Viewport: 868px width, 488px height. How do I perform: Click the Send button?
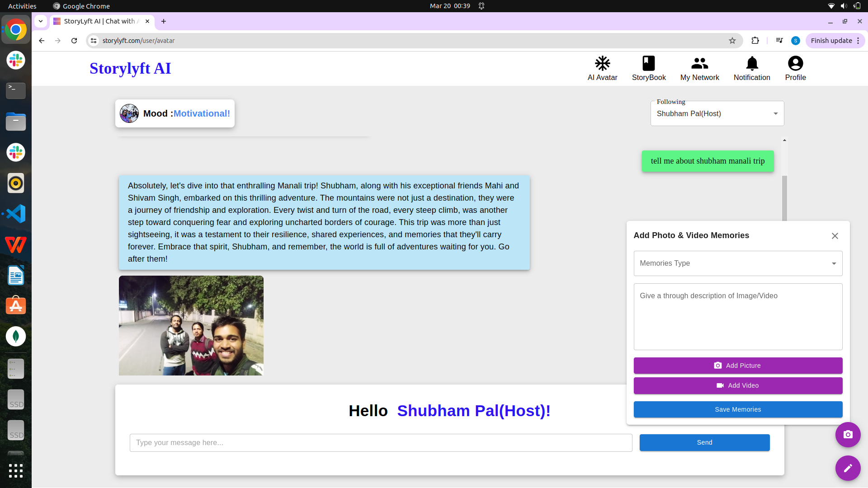(x=704, y=442)
